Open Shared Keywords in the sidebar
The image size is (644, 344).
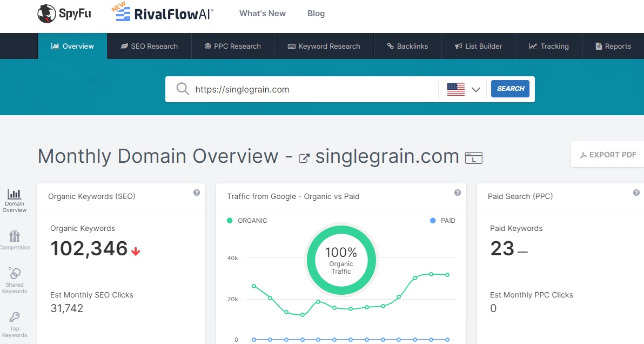[x=15, y=281]
